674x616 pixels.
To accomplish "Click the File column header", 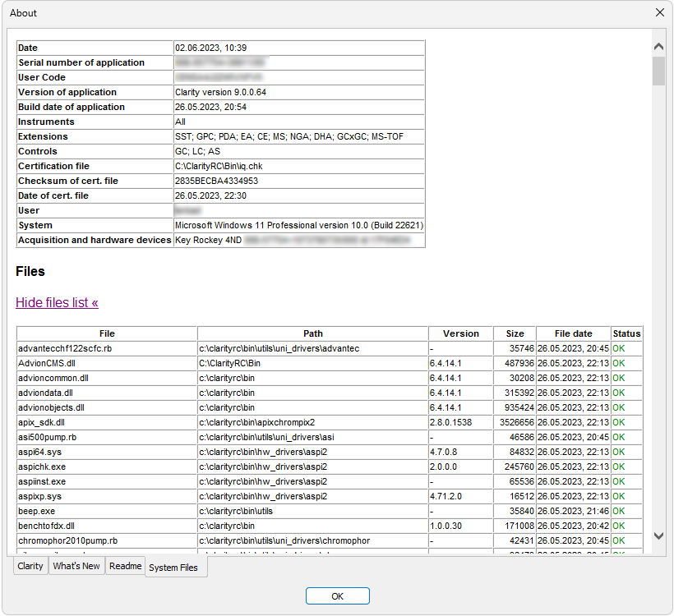I will [107, 333].
